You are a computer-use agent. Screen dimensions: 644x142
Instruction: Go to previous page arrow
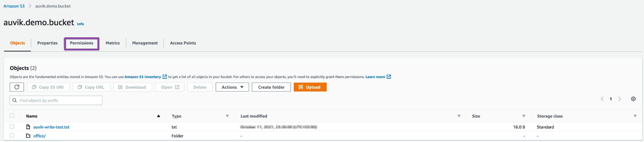pos(602,99)
